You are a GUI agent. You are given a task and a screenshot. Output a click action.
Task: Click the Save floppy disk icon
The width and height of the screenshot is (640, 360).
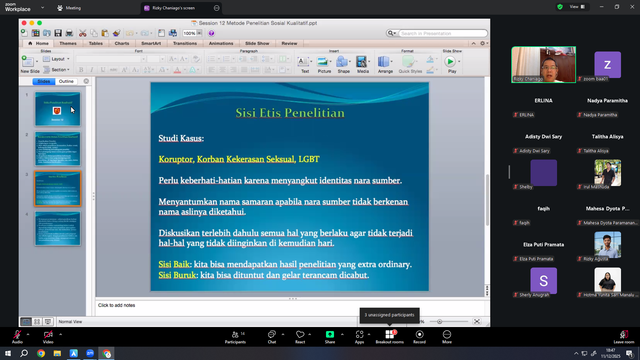click(x=58, y=33)
